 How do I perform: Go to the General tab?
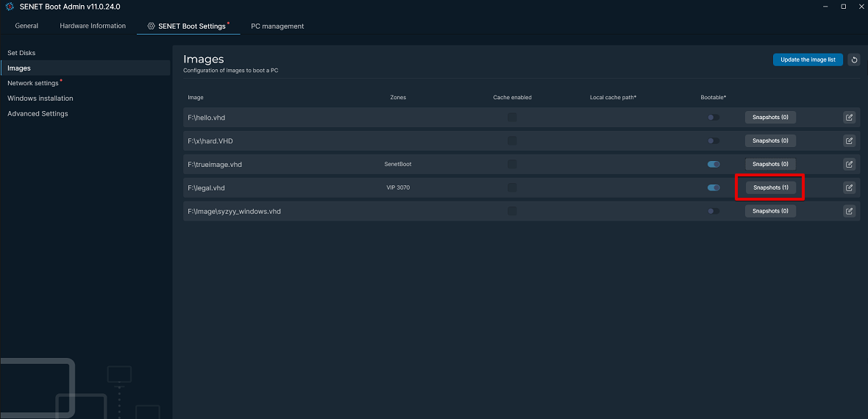point(26,26)
